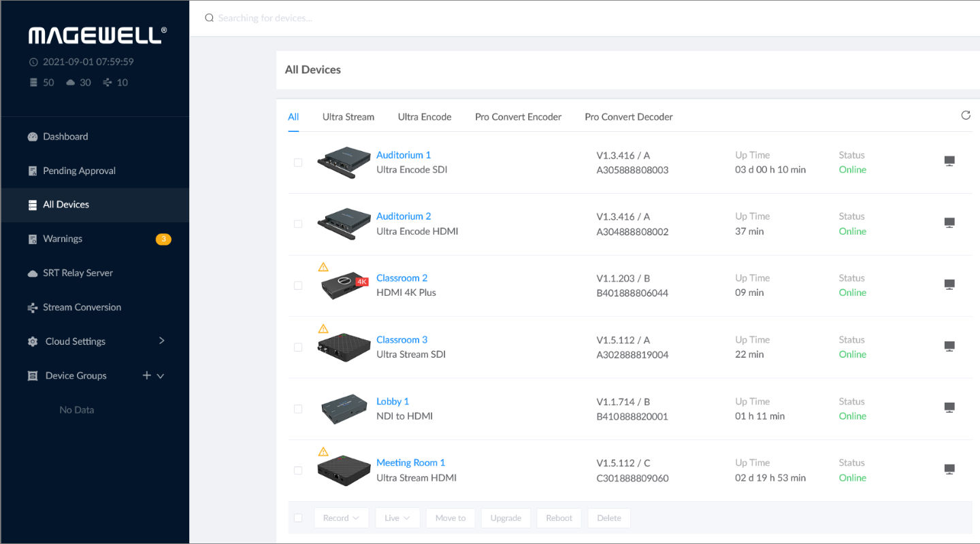Open monitor icon for Classroom 2
980x544 pixels.
point(949,284)
